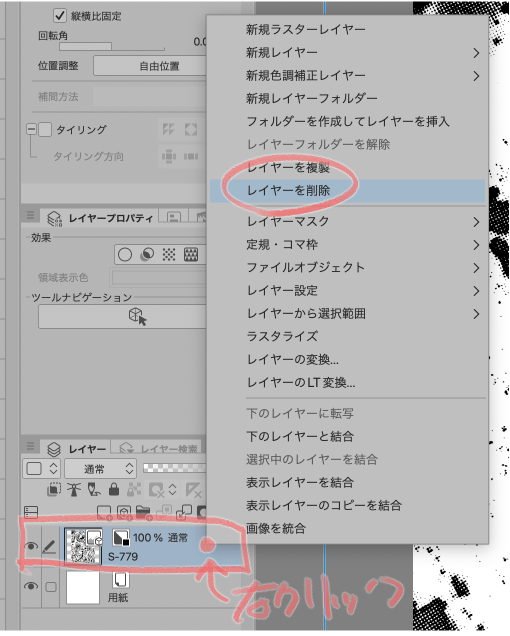The height and width of the screenshot is (636, 510).
Task: Expand the 新規レイヤー submenu arrow
Action: coord(476,53)
